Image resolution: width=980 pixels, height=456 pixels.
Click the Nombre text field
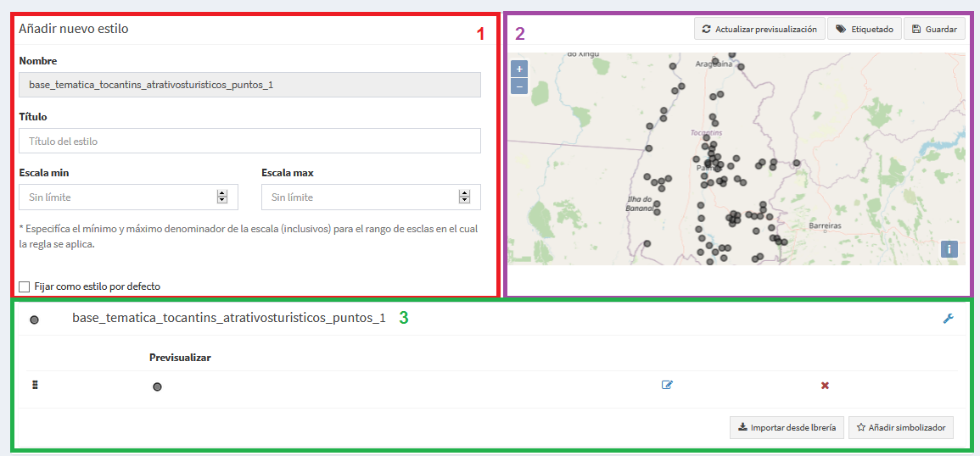point(250,85)
